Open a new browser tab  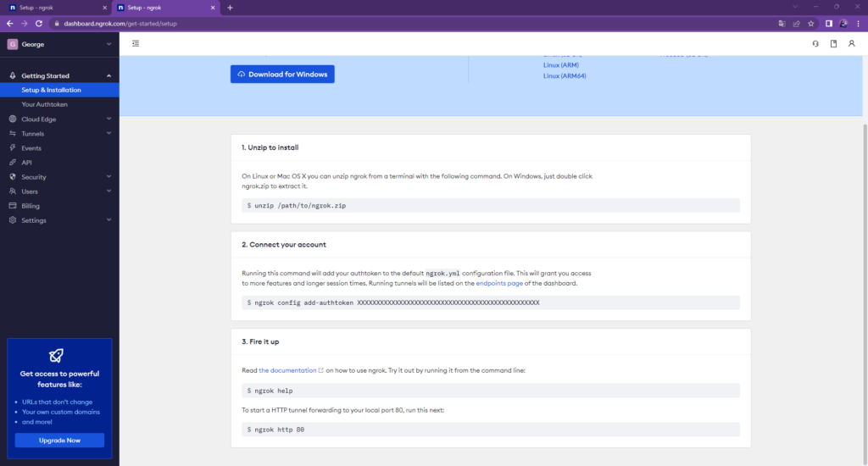[230, 8]
